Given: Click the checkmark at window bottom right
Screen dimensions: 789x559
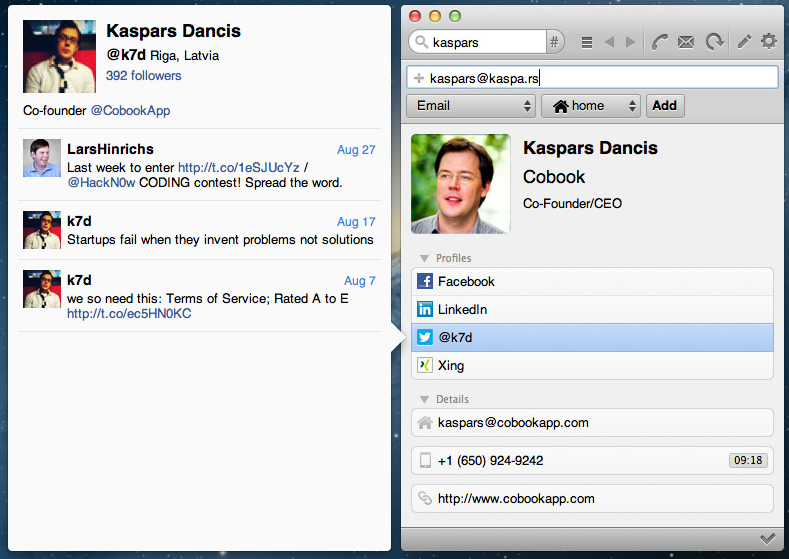Looking at the screenshot, I should (767, 539).
